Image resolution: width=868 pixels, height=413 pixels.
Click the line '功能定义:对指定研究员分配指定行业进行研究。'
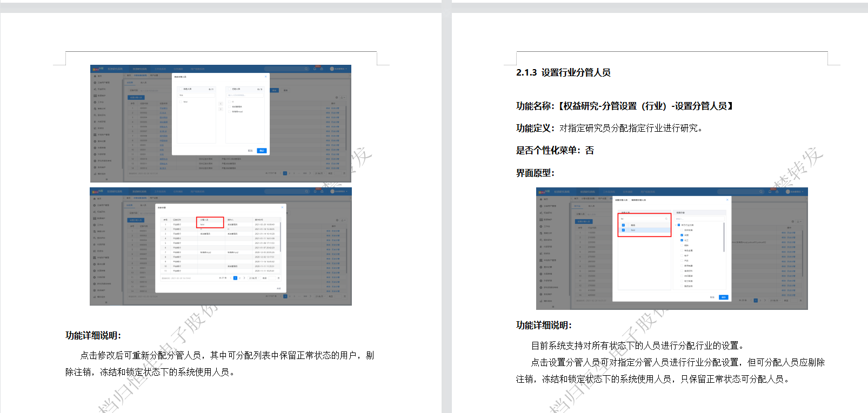610,128
